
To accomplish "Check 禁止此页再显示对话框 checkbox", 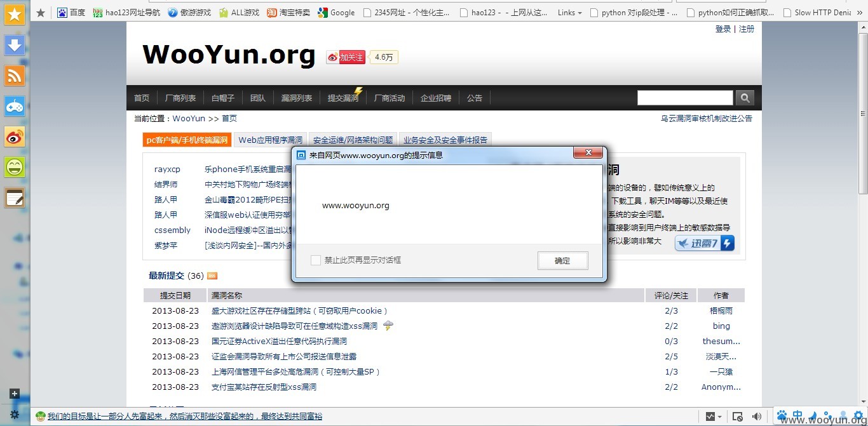I will tap(316, 260).
